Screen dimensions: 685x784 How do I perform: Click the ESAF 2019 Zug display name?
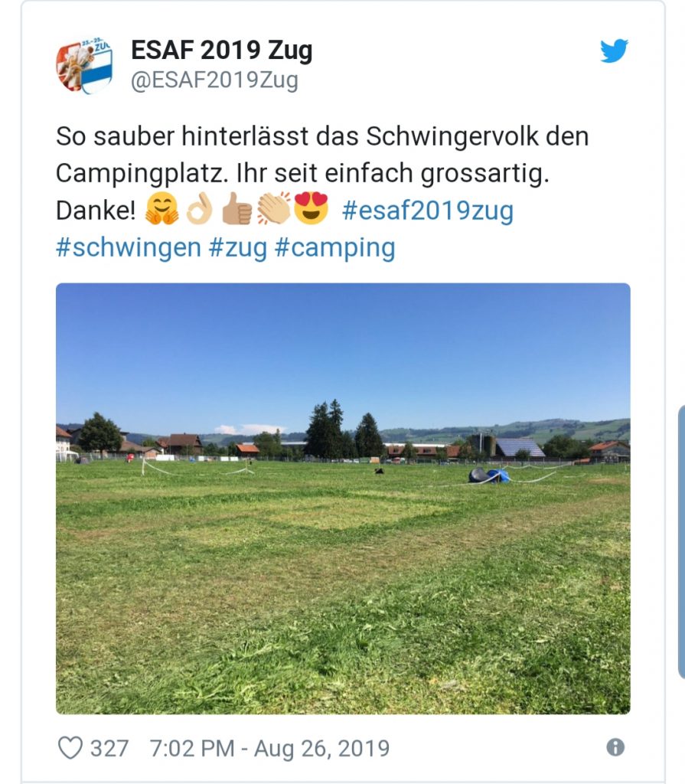tap(222, 51)
